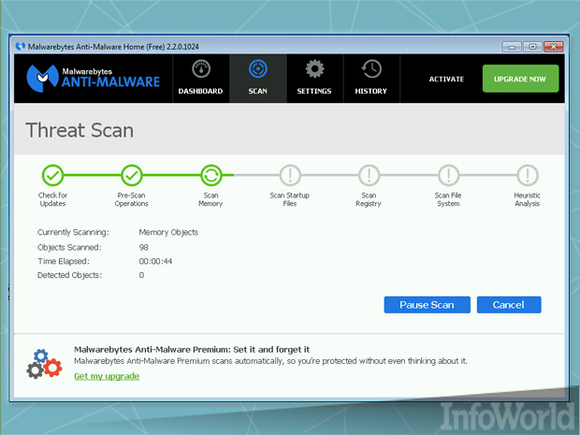The image size is (580, 435).
Task: Click the Currently Scanning label
Action: tap(73, 233)
